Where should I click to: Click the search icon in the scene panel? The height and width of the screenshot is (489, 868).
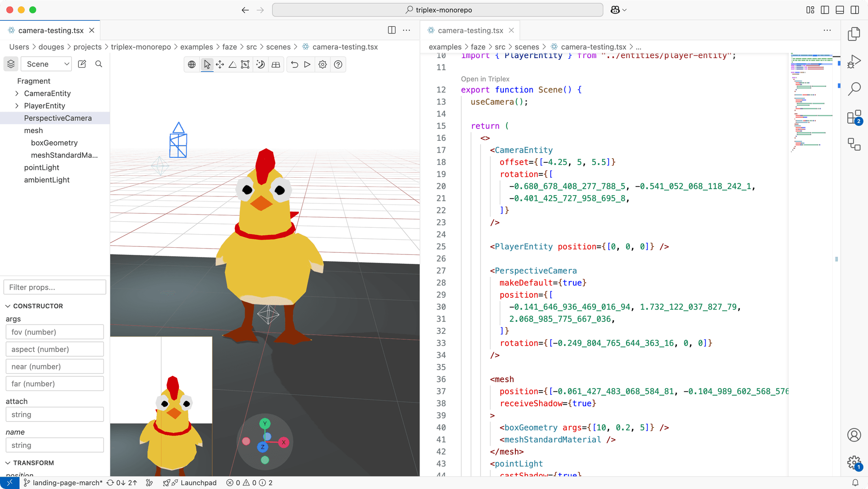click(x=99, y=64)
